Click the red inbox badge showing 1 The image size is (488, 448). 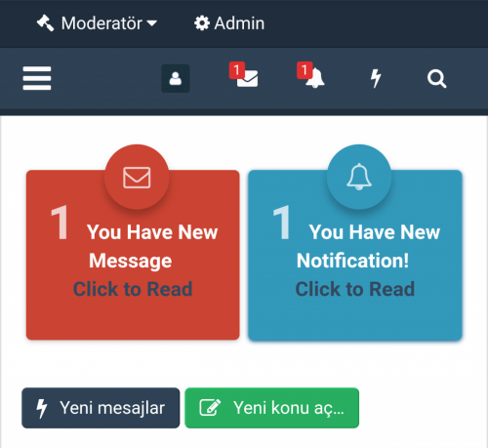(x=237, y=70)
